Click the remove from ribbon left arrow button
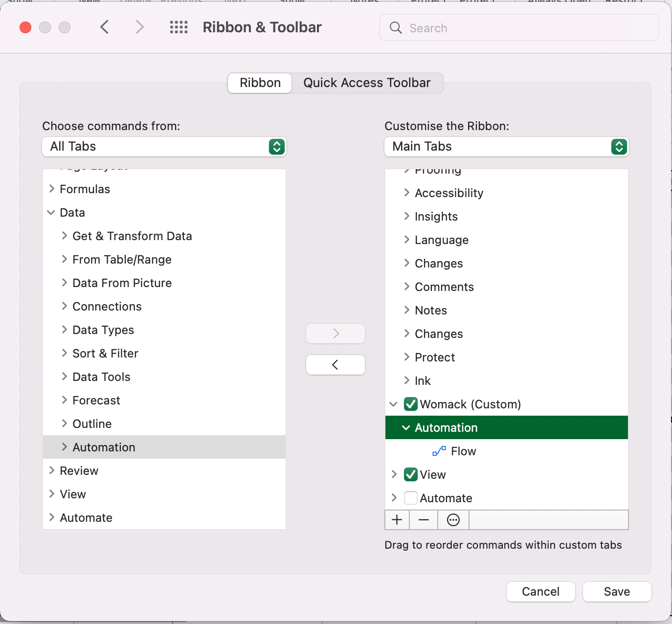Viewport: 672px width, 624px height. (336, 365)
